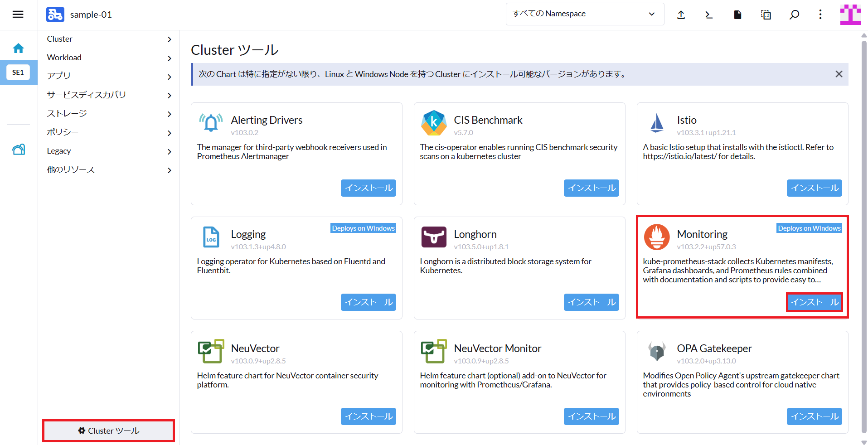
Task: Click the Longhorn bull icon
Action: (434, 237)
